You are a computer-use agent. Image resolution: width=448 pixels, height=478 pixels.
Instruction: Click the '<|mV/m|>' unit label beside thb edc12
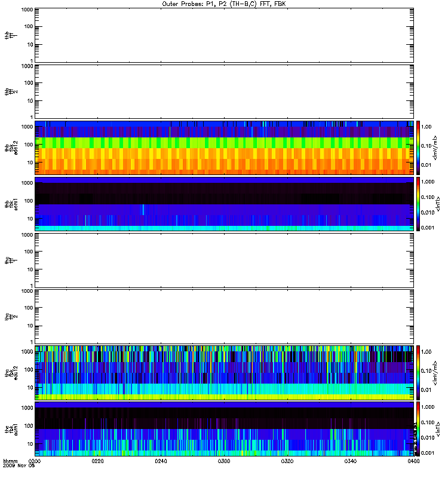point(435,148)
